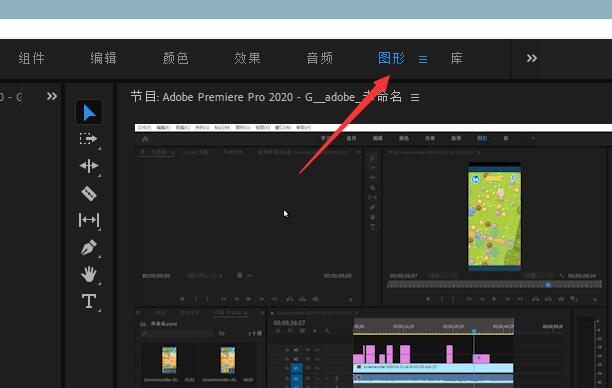Open the 图形 workspace menu icon

[x=423, y=59]
